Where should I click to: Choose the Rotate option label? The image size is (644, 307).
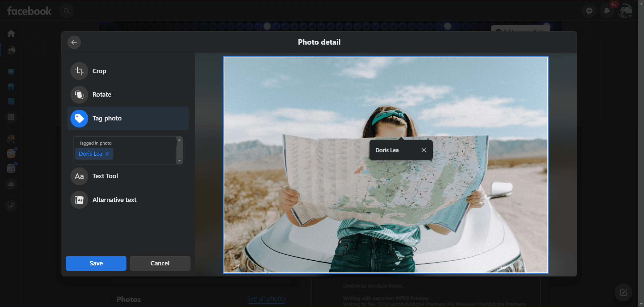click(102, 95)
